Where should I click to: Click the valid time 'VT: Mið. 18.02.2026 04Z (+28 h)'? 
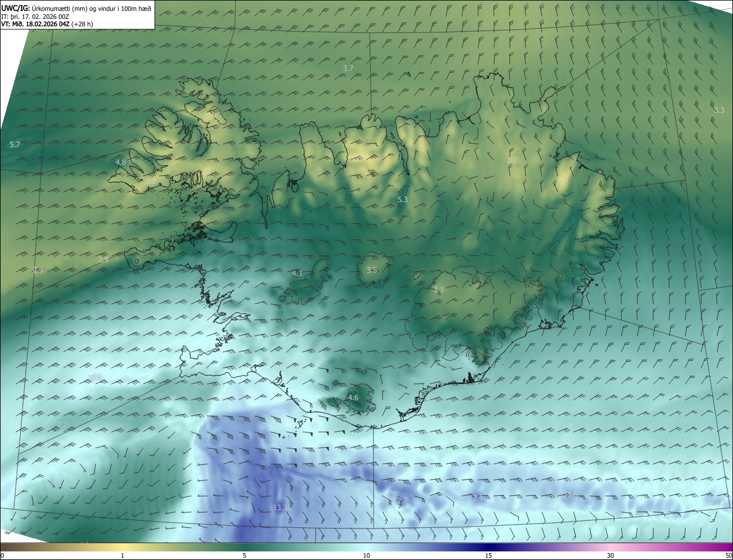click(x=47, y=24)
